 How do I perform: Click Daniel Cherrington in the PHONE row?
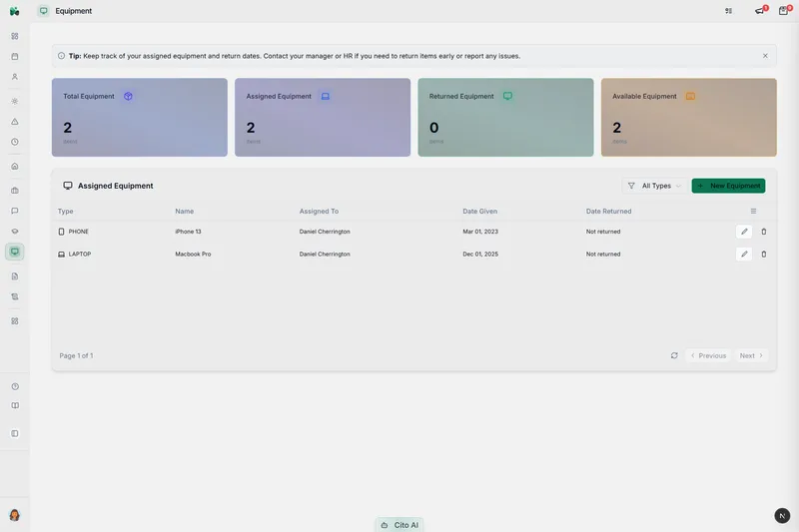(325, 232)
